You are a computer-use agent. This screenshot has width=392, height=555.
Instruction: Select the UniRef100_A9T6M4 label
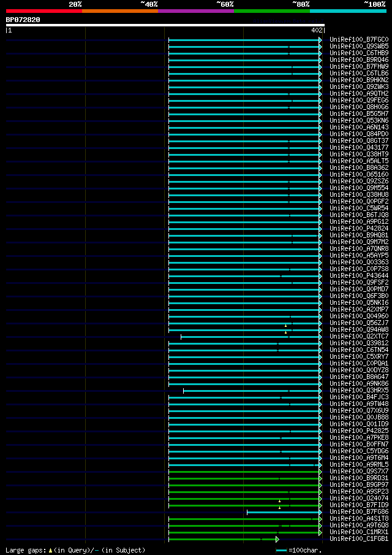(x=359, y=457)
